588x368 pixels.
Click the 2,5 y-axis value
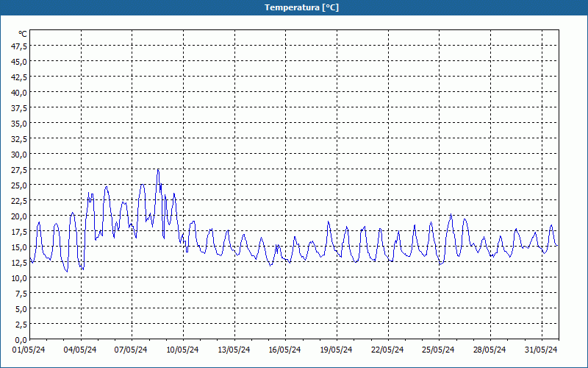21,325
